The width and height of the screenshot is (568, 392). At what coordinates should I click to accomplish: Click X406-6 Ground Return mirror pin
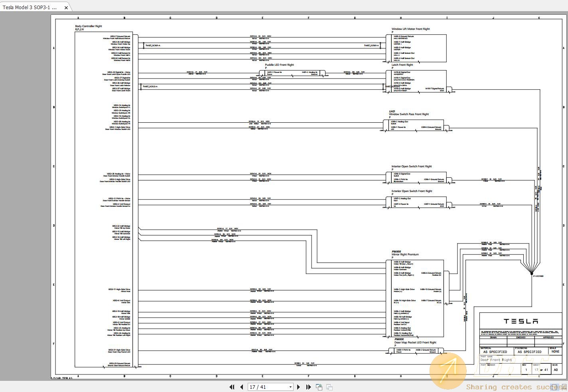pyautogui.click(x=431, y=273)
